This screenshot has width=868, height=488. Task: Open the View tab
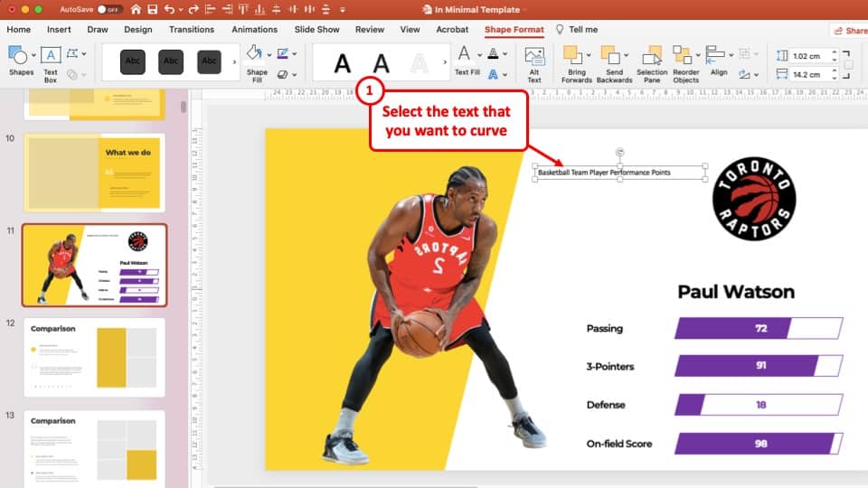click(x=410, y=29)
